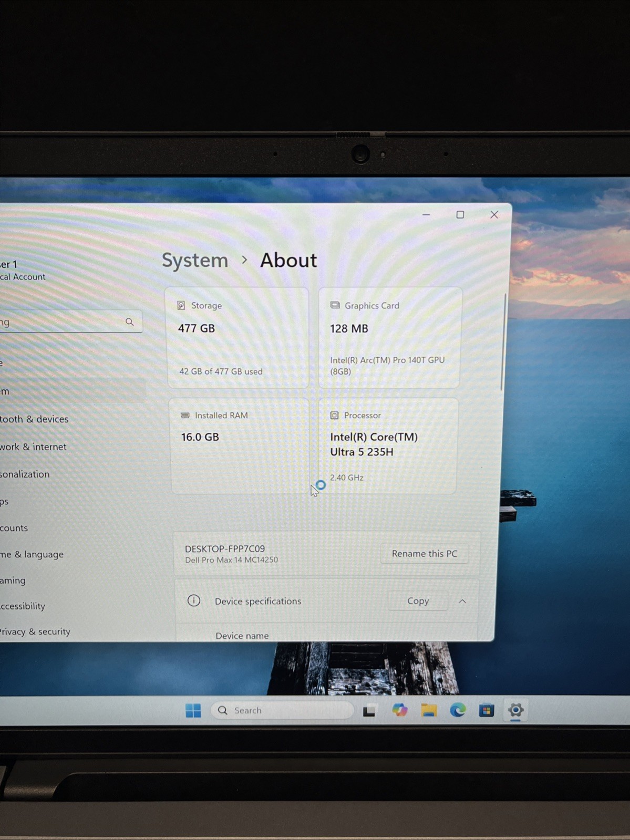Open Network & internet settings

pos(33,447)
